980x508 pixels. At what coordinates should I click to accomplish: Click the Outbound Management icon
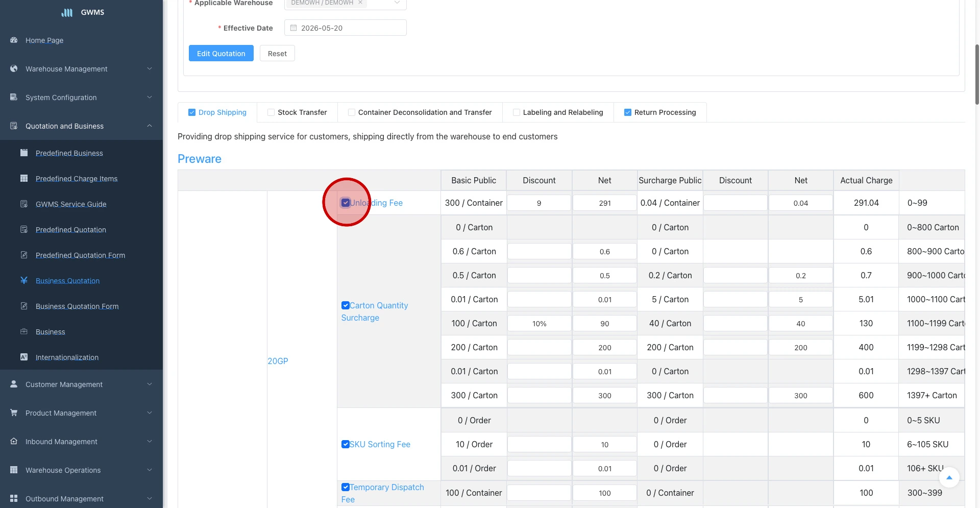pos(14,498)
